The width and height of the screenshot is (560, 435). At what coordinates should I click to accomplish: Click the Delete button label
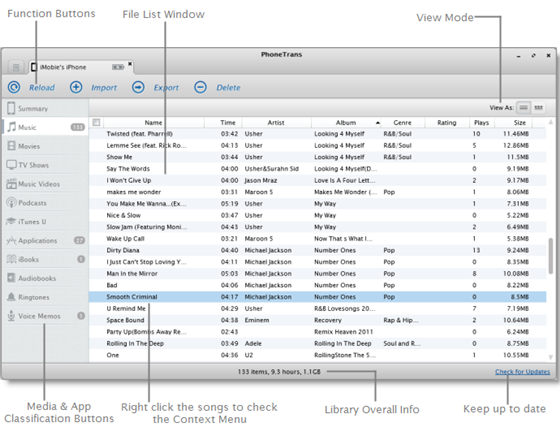tap(228, 88)
